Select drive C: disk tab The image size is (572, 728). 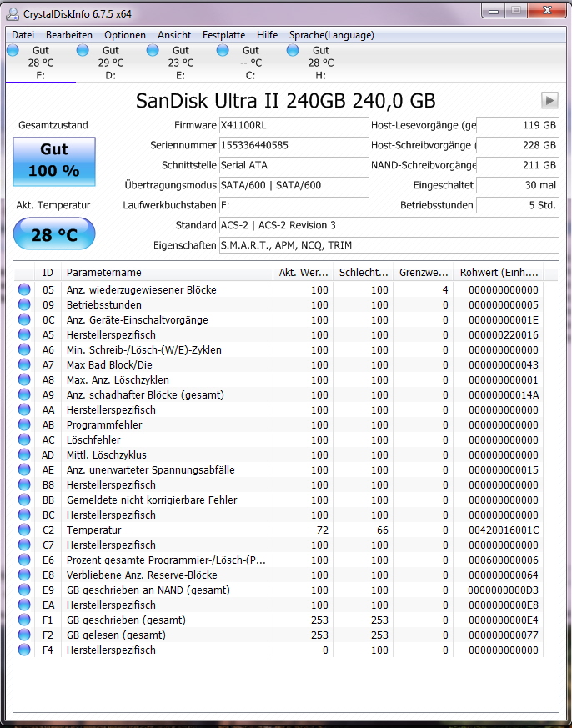(x=251, y=63)
